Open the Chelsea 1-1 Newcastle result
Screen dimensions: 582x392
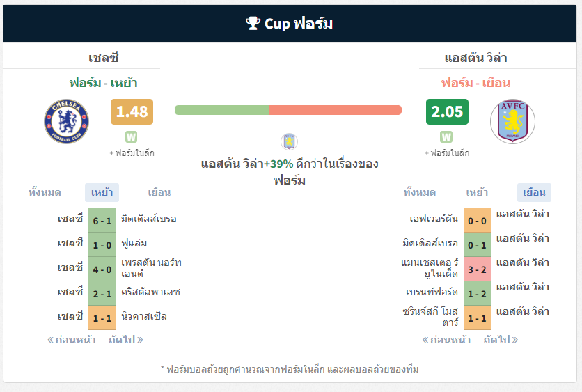coord(102,317)
